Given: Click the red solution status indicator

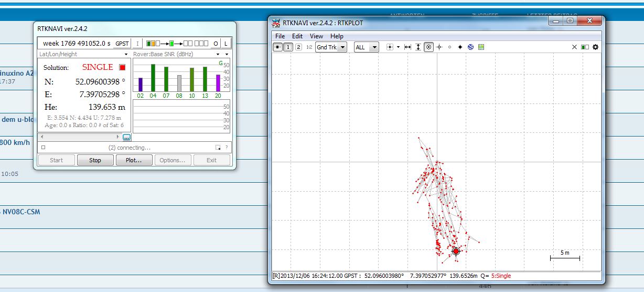Looking at the screenshot, I should coord(123,67).
